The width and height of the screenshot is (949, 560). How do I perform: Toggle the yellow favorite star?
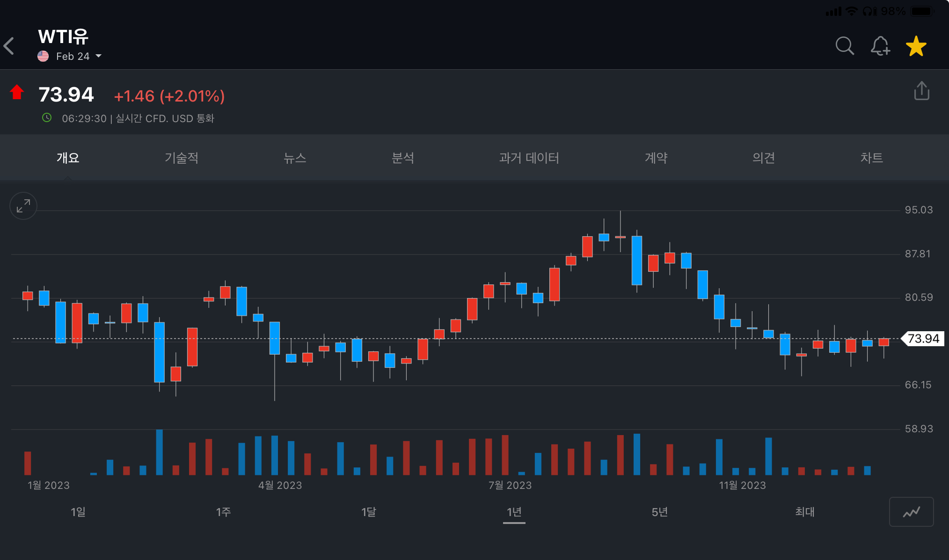pos(916,46)
